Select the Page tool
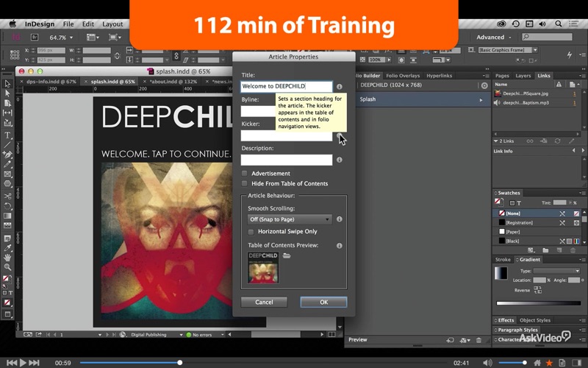The width and height of the screenshot is (588, 368). (x=7, y=103)
